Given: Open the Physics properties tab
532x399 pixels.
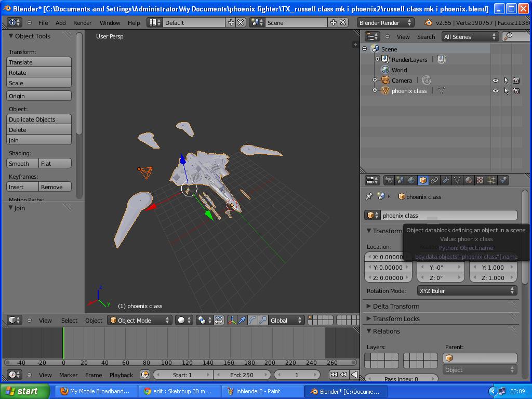Looking at the screenshot, I should 502,180.
